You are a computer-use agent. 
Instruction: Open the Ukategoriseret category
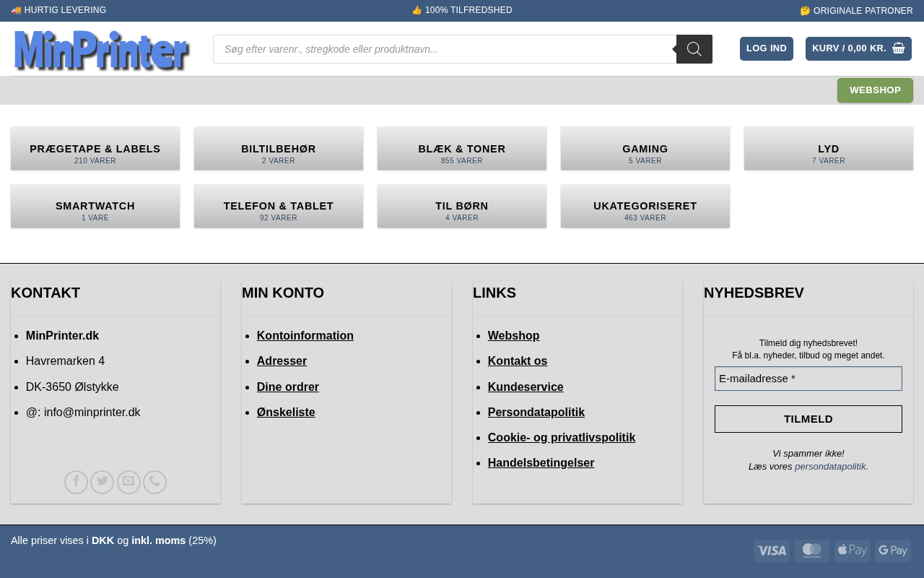coord(645,206)
